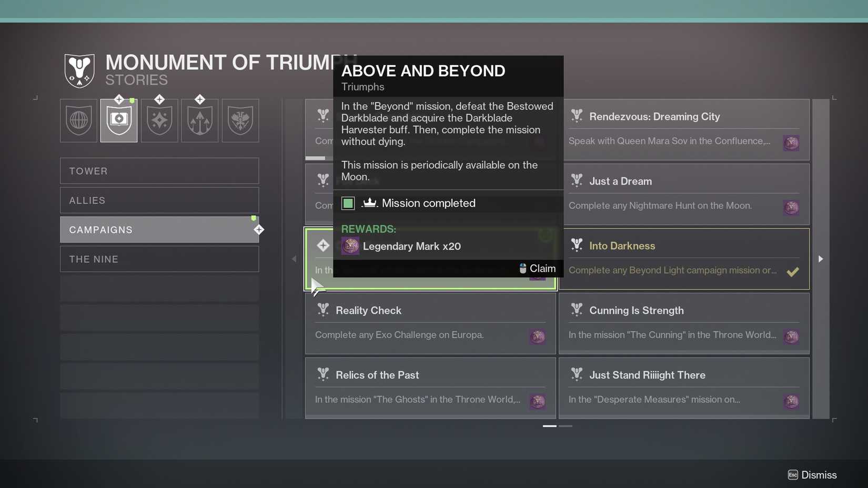Dismiss the screen with the Dismiss button
This screenshot has height=488, width=868.
click(x=812, y=475)
